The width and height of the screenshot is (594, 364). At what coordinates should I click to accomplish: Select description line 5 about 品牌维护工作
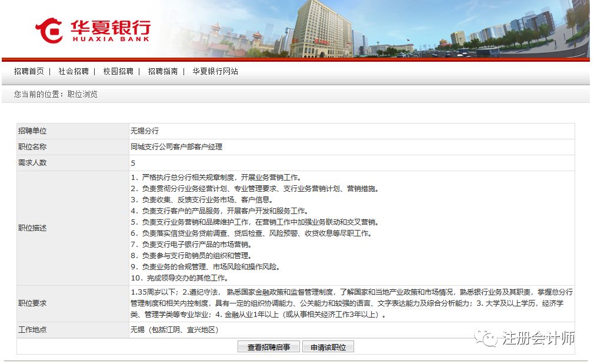255,222
